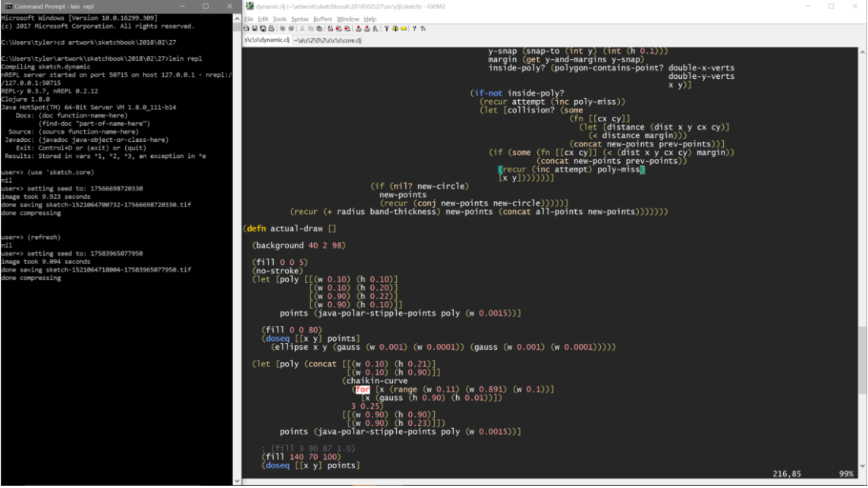Click the '99%' scroll percentage indicator
This screenshot has width=868, height=488.
click(x=847, y=474)
